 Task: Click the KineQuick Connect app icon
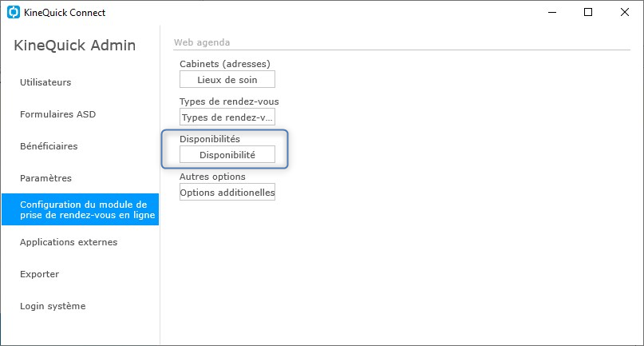[x=14, y=12]
